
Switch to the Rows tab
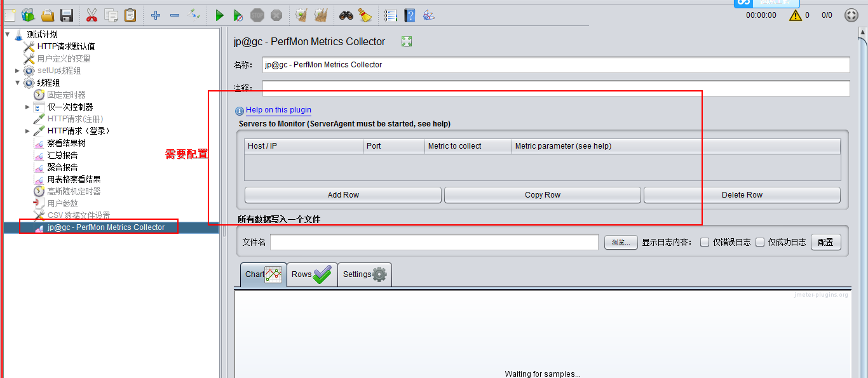(312, 274)
